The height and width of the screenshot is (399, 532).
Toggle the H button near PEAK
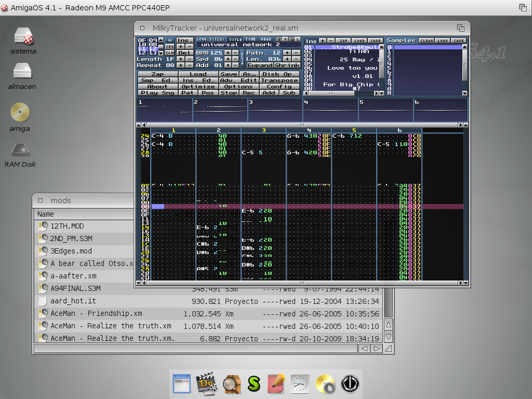point(292,39)
